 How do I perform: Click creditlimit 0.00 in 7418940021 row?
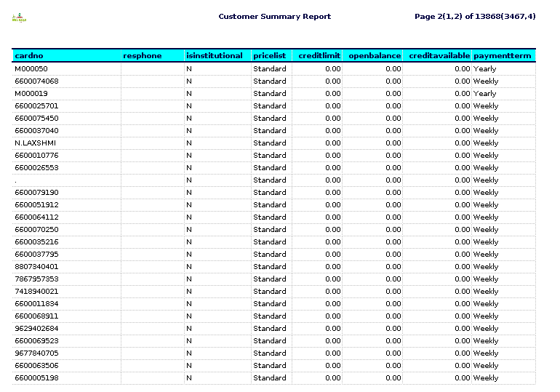pyautogui.click(x=333, y=292)
